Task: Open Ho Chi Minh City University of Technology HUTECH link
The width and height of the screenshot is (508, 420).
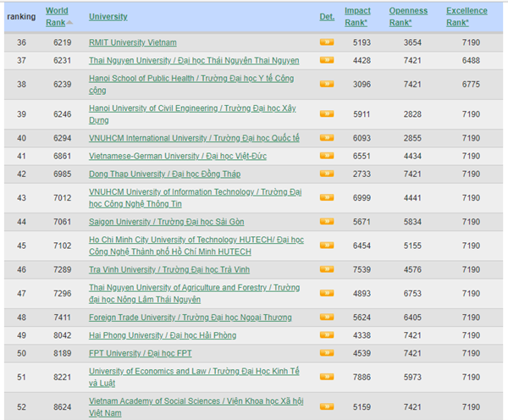Action: click(196, 246)
